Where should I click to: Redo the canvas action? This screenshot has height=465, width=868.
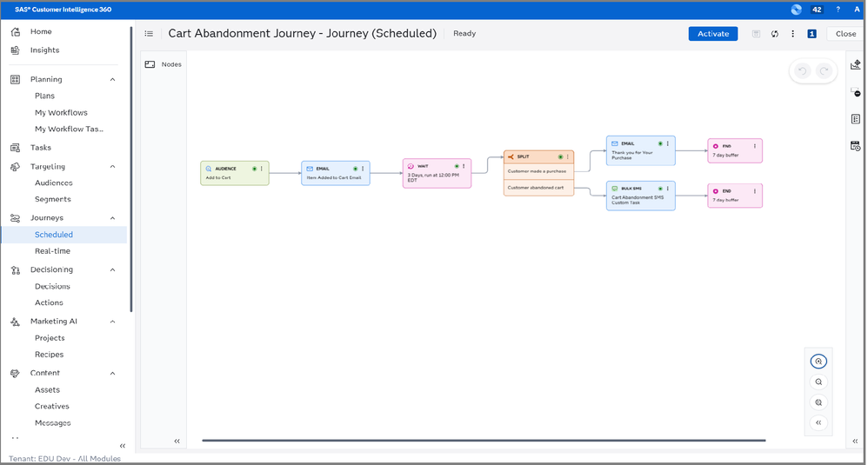point(825,70)
